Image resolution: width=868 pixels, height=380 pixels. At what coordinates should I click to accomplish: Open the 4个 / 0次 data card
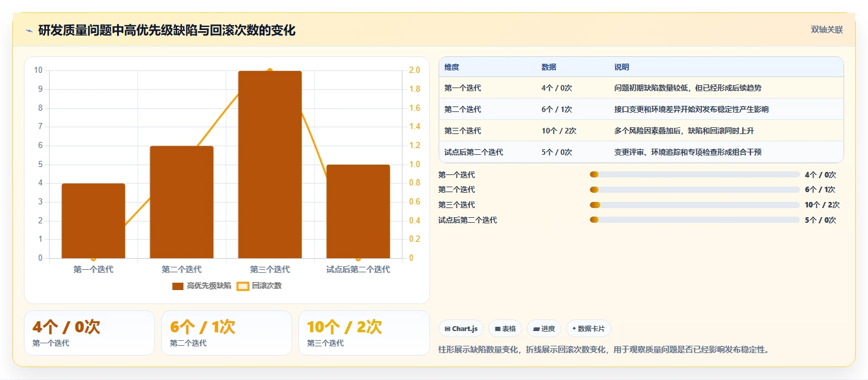tap(89, 333)
